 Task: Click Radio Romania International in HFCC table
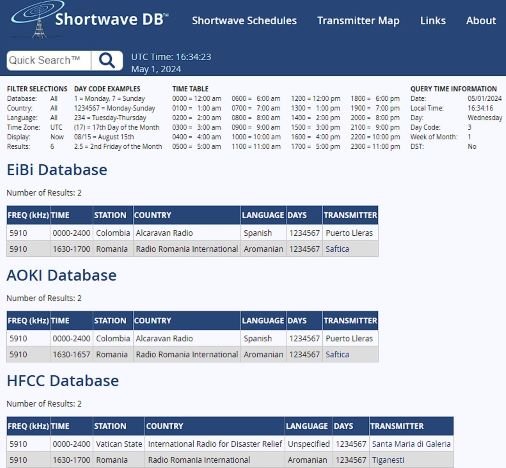(199, 460)
